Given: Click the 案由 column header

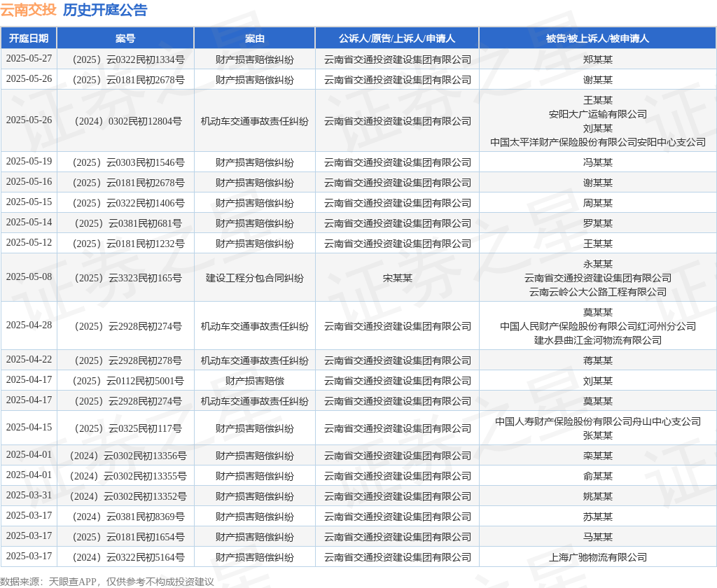Looking at the screenshot, I should pyautogui.click(x=255, y=38).
